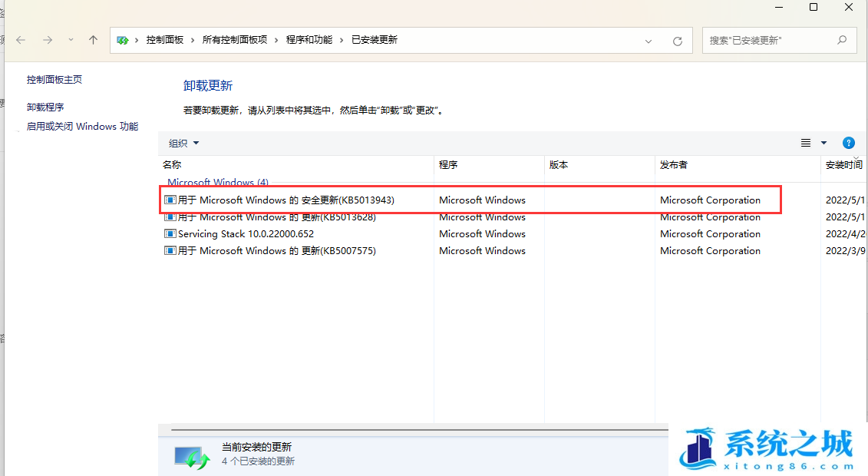Click the horizontal scrollbar of the list
The height and width of the screenshot is (476, 868).
click(420, 429)
